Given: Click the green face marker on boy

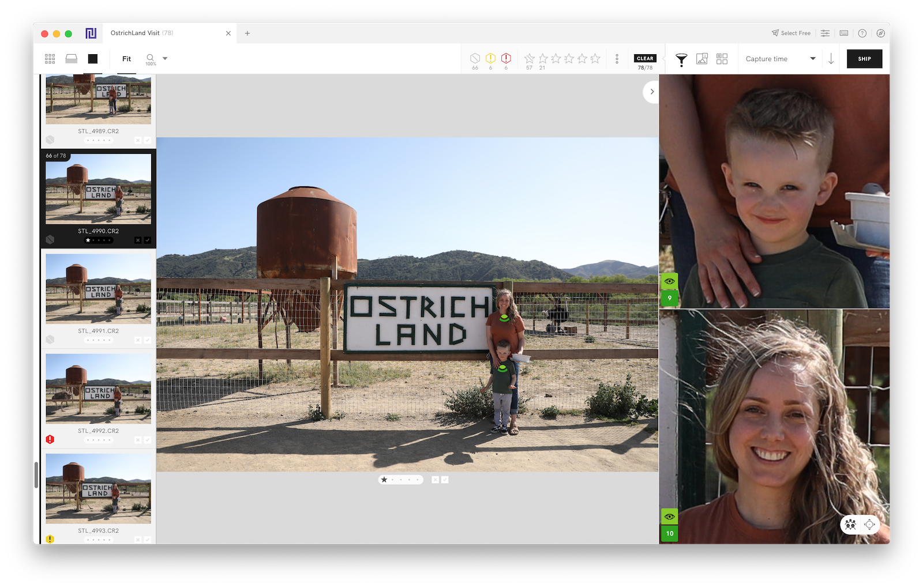Looking at the screenshot, I should click(502, 368).
